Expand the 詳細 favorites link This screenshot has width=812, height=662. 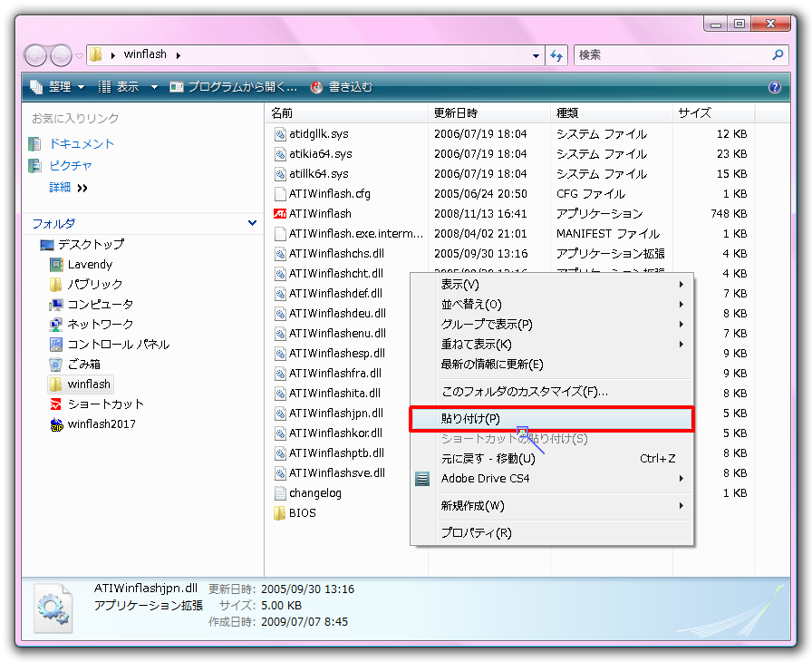68,187
